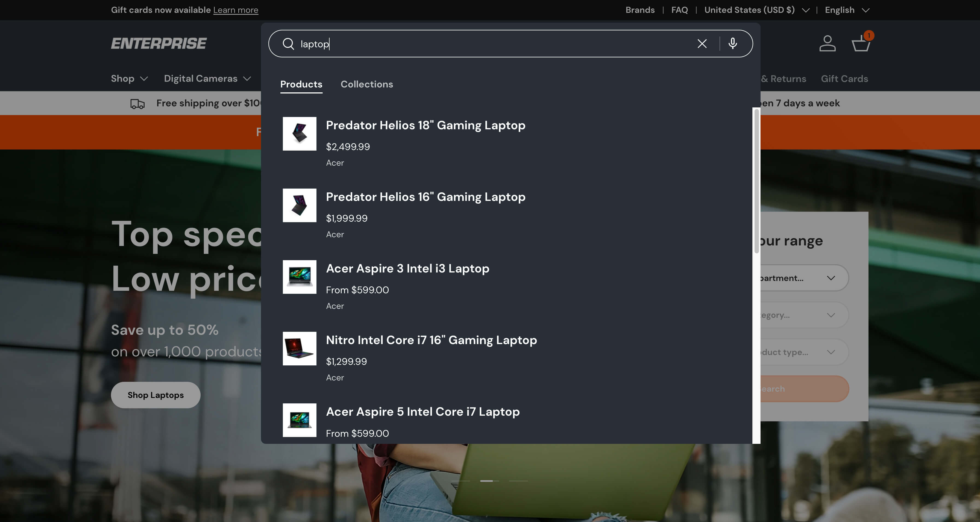Open Acer Aspire 3 Intel i3 Laptop title
Screen dimensions: 980x522
click(407, 268)
